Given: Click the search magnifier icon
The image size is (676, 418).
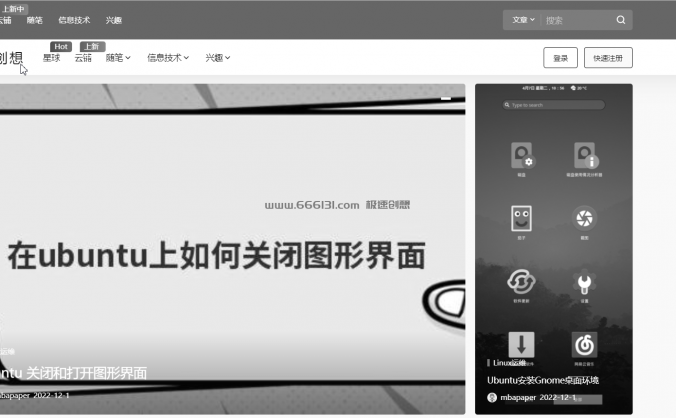Looking at the screenshot, I should [x=620, y=19].
